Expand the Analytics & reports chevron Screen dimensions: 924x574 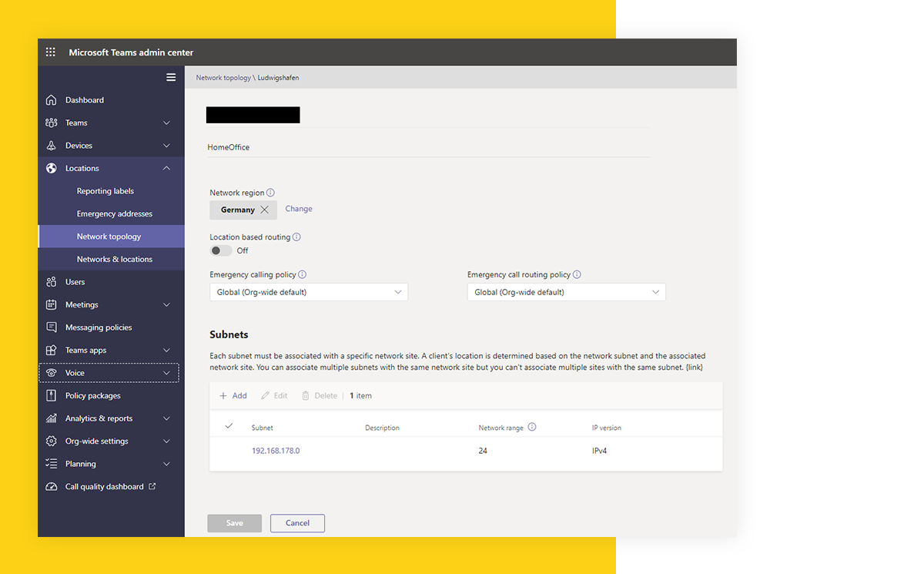click(x=166, y=418)
